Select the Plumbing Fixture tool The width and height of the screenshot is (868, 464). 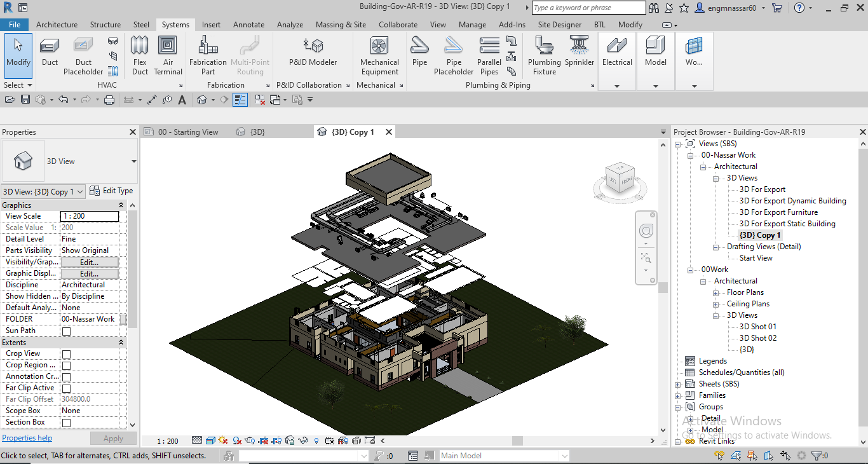[x=543, y=55]
